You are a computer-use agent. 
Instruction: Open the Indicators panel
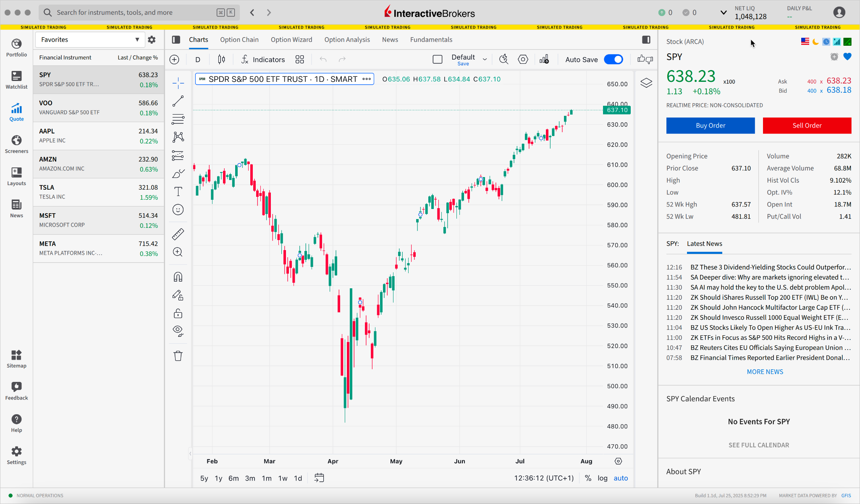pyautogui.click(x=263, y=59)
